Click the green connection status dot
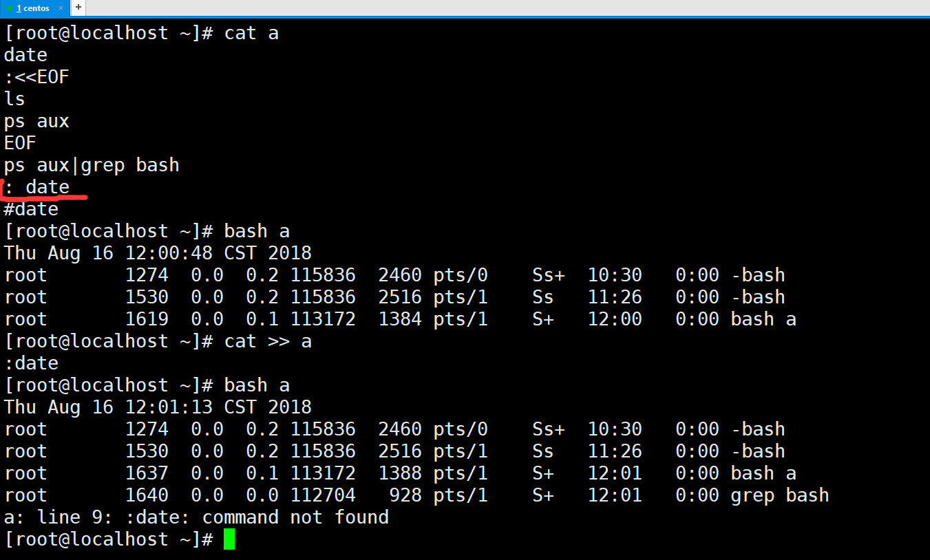Screen dimensions: 930x560 tap(9, 8)
